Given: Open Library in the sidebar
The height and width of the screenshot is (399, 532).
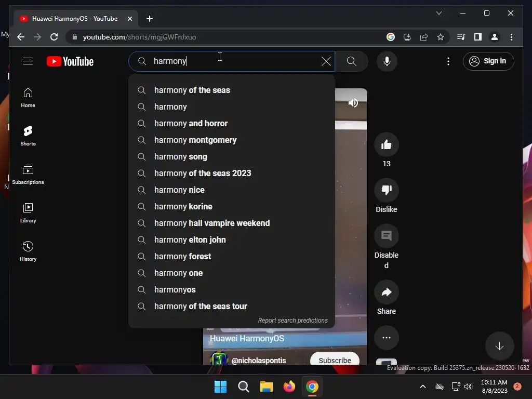Looking at the screenshot, I should [28, 212].
